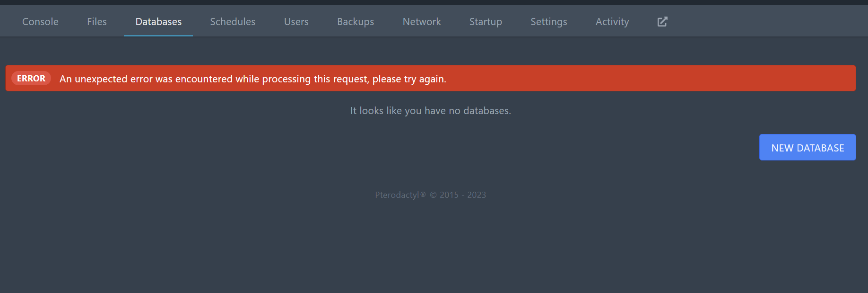Click the error retry message text
The image size is (868, 293).
tap(252, 79)
